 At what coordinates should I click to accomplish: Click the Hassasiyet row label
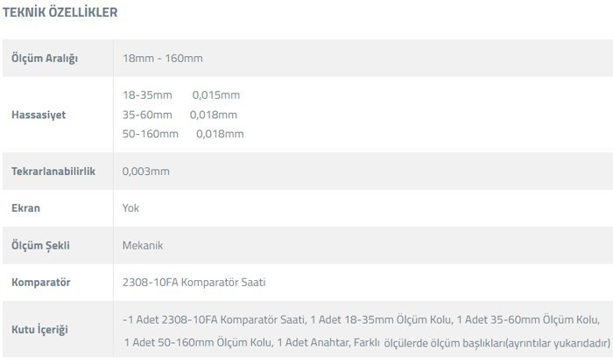tap(39, 115)
